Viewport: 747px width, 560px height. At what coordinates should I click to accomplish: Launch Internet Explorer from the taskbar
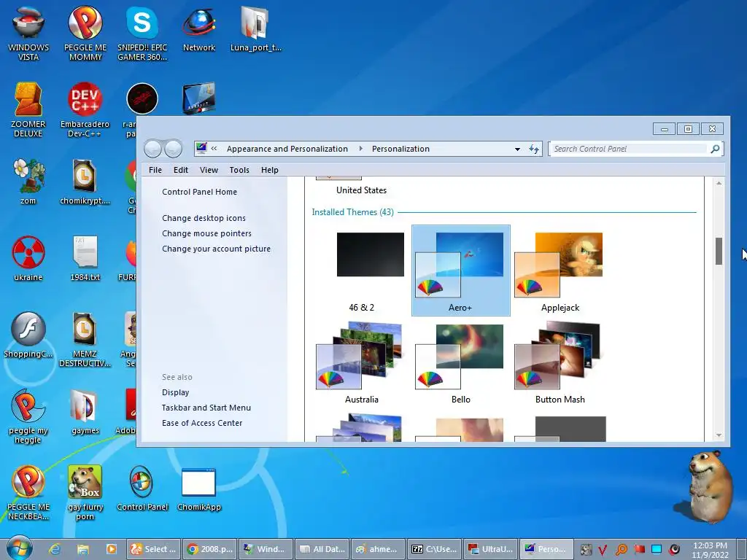[x=55, y=549]
